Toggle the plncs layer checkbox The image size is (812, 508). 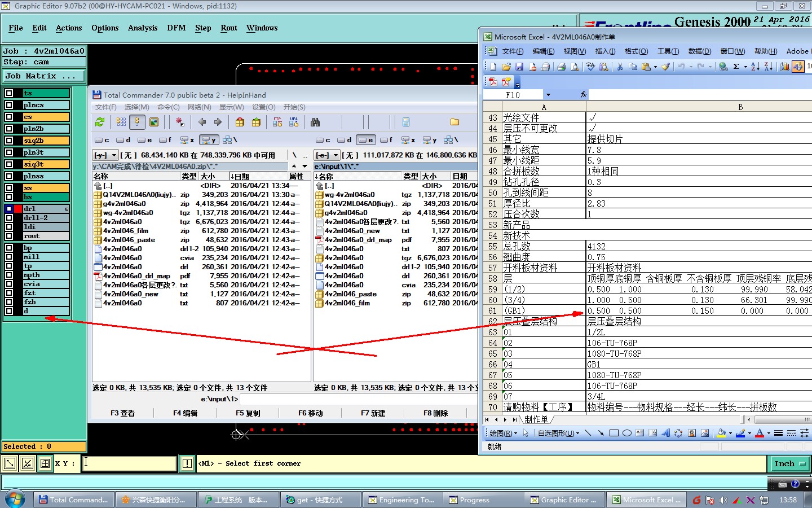[x=9, y=105]
